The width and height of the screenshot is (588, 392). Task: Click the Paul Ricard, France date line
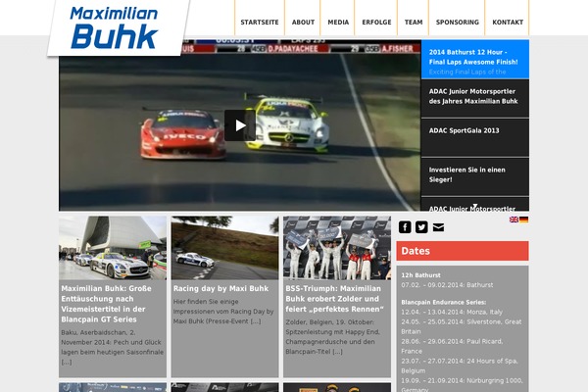point(452,346)
